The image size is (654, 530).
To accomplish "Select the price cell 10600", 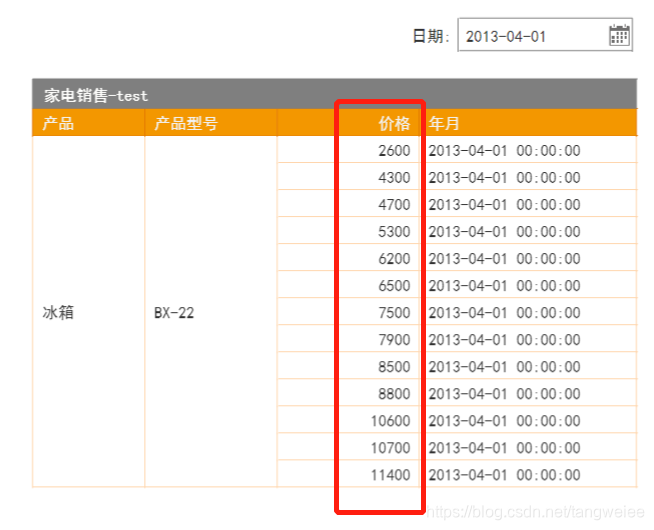I will coord(348,421).
